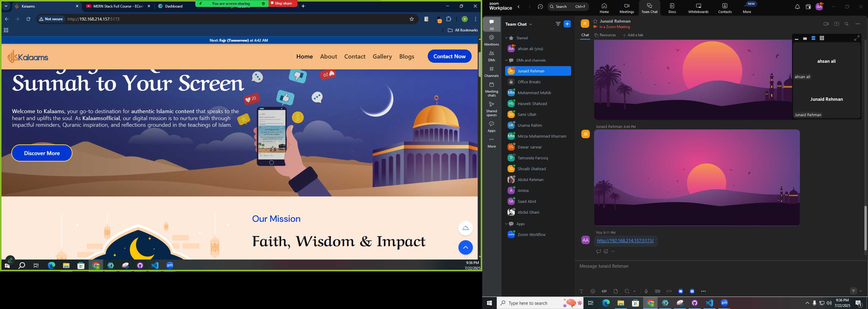Screen dimensions: 868x309
Task: Switch to the MERN Stack Full Course Chrome tab
Action: click(x=118, y=6)
